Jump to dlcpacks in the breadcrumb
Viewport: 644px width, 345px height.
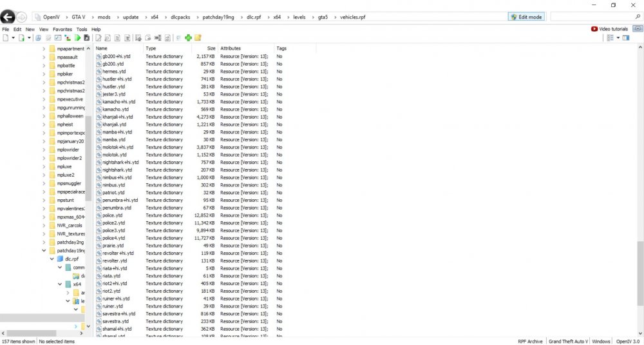click(x=180, y=17)
